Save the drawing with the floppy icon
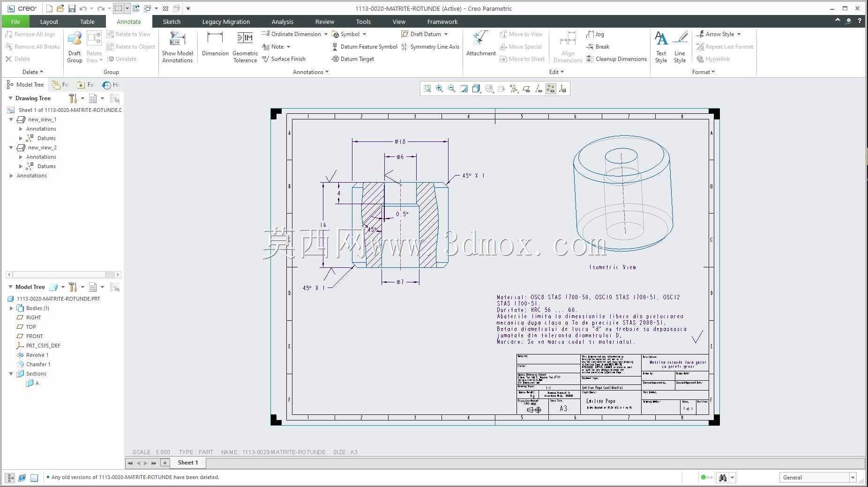 (72, 8)
